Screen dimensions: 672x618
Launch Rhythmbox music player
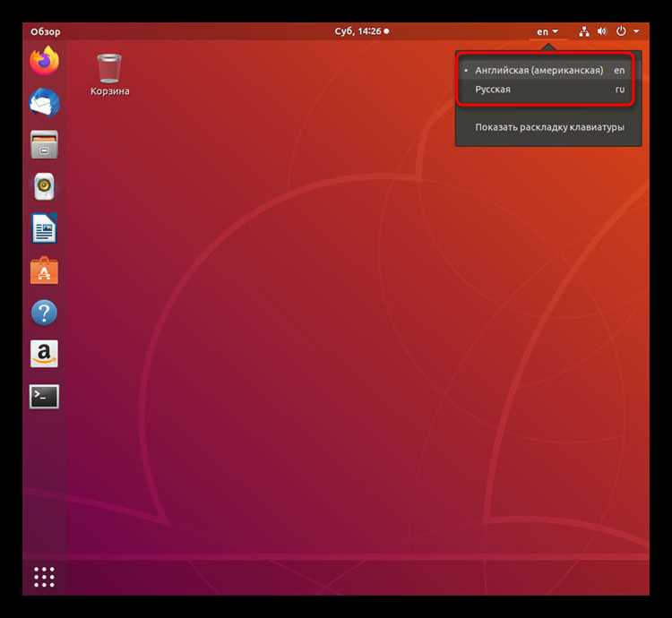[44, 186]
